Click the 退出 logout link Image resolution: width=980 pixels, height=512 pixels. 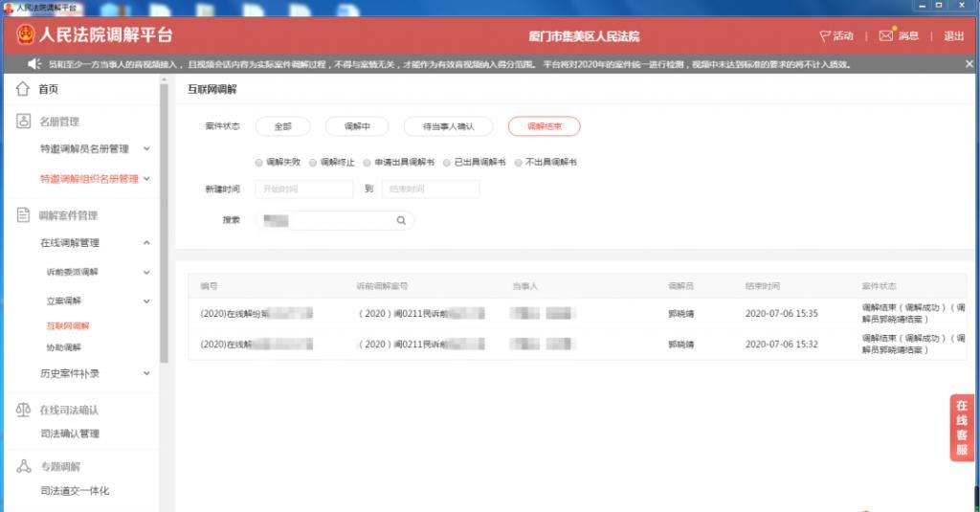pyautogui.click(x=954, y=36)
